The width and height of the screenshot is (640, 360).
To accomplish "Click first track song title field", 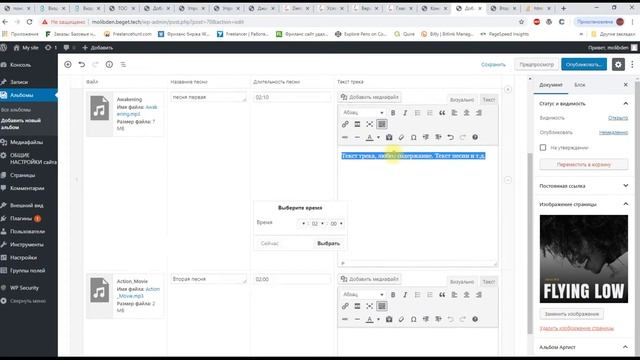I will coord(209,97).
